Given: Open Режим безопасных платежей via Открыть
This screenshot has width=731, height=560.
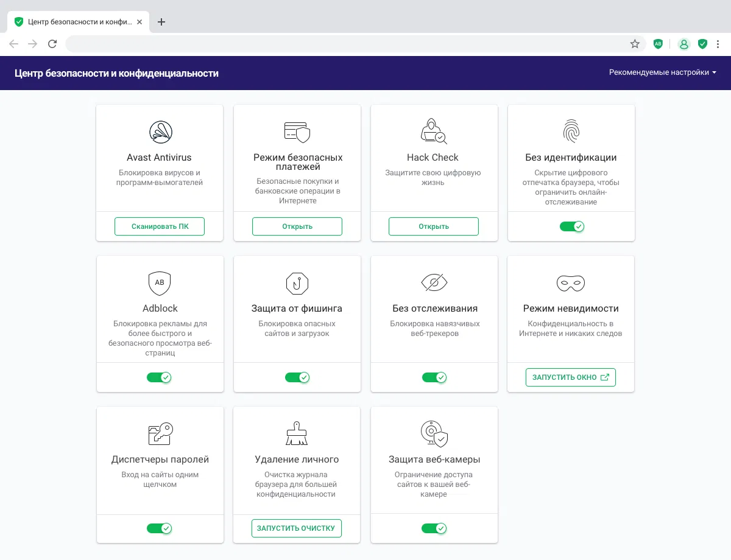Looking at the screenshot, I should [297, 226].
